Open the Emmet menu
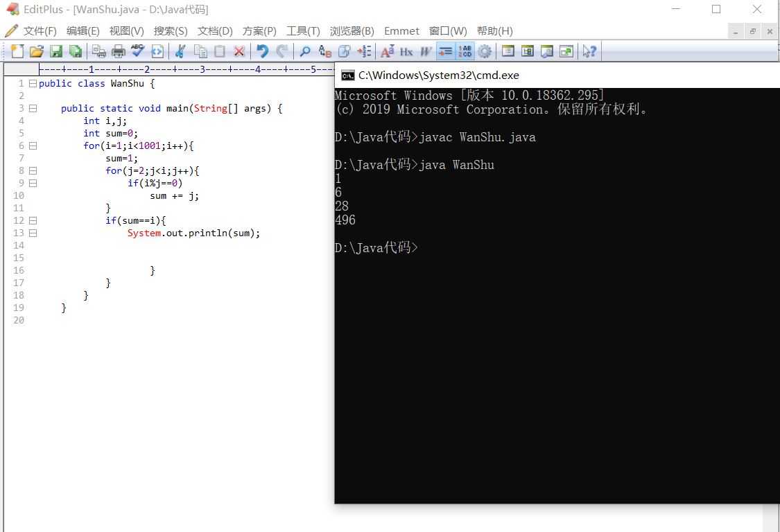The height and width of the screenshot is (532, 780). (x=401, y=31)
